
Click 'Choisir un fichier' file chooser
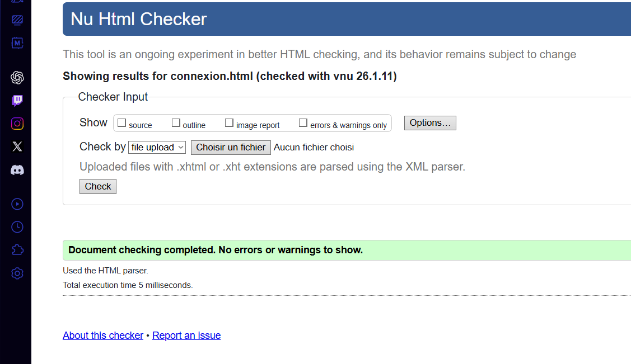click(x=231, y=148)
